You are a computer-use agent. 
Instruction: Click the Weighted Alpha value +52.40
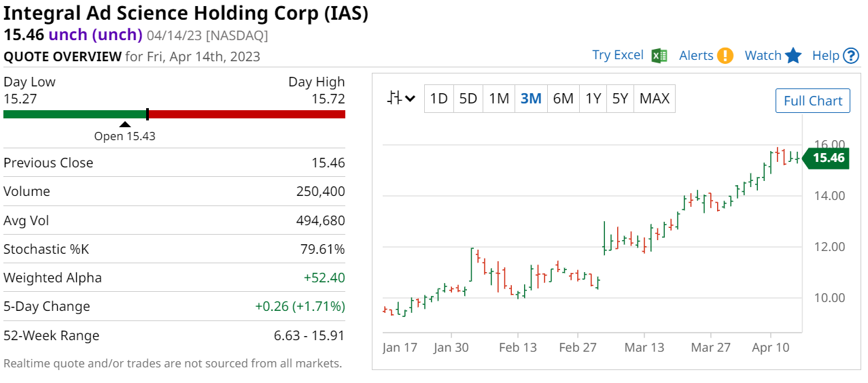point(324,278)
